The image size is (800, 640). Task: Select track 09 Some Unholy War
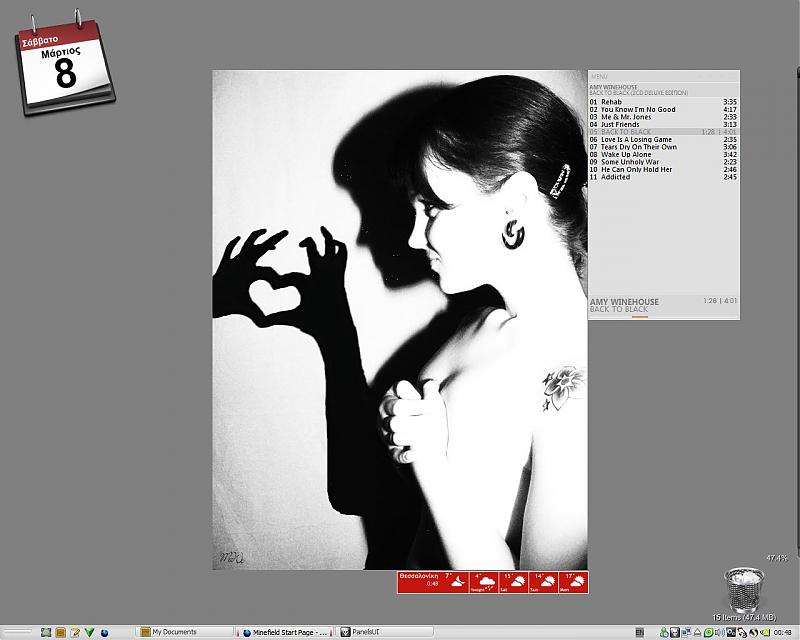pos(663,162)
